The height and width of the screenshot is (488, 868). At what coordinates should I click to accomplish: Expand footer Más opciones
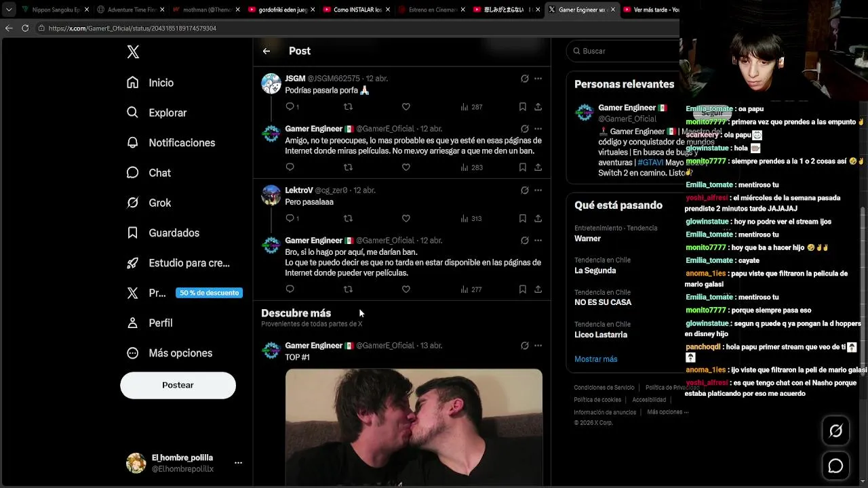click(x=668, y=412)
